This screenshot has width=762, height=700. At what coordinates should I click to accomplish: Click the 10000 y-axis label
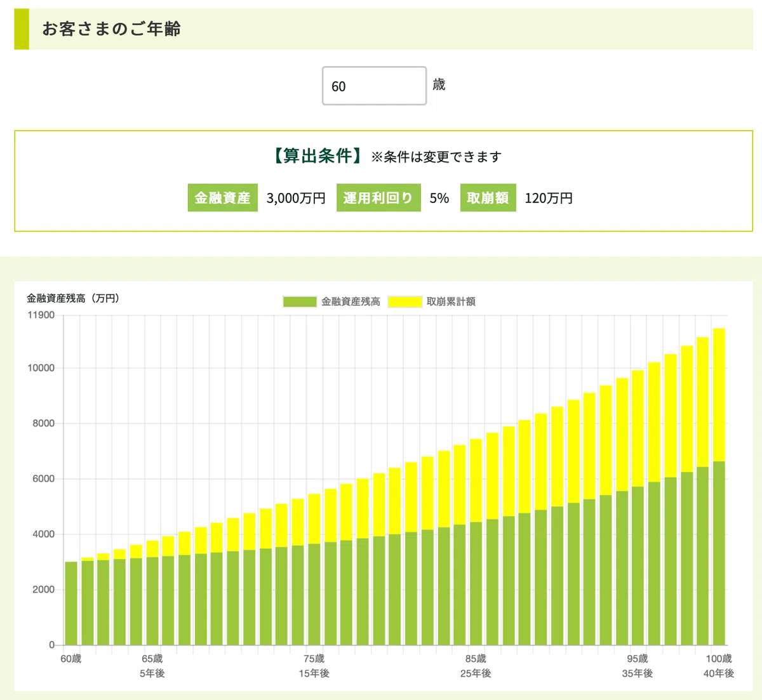coord(41,368)
